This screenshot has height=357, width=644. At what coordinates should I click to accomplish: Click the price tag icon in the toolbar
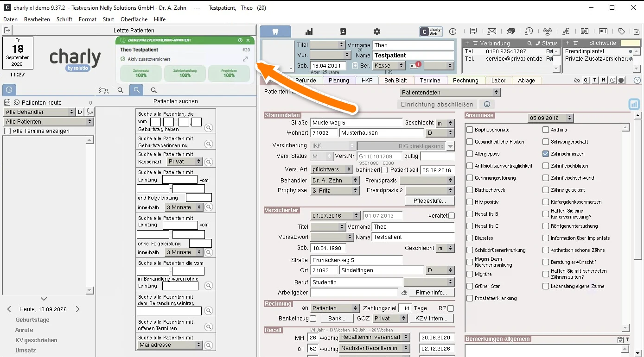tap(621, 31)
